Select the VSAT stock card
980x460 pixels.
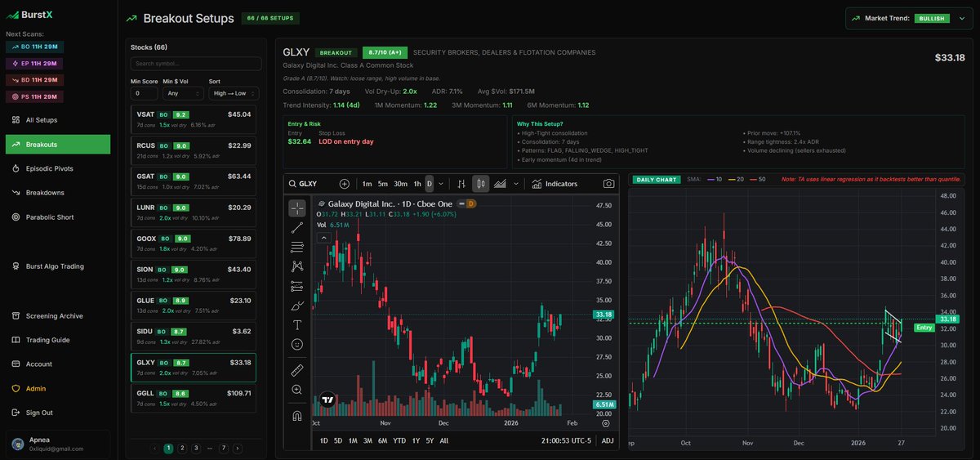[x=193, y=118]
